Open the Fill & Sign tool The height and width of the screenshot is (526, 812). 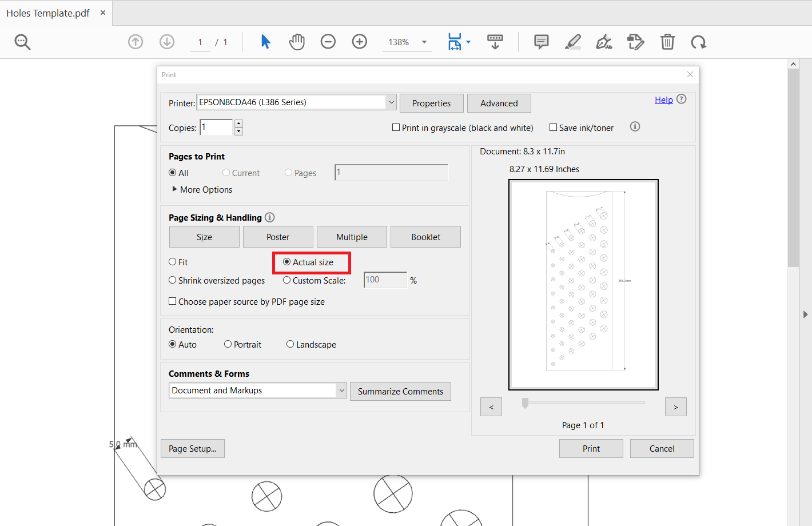(x=604, y=41)
